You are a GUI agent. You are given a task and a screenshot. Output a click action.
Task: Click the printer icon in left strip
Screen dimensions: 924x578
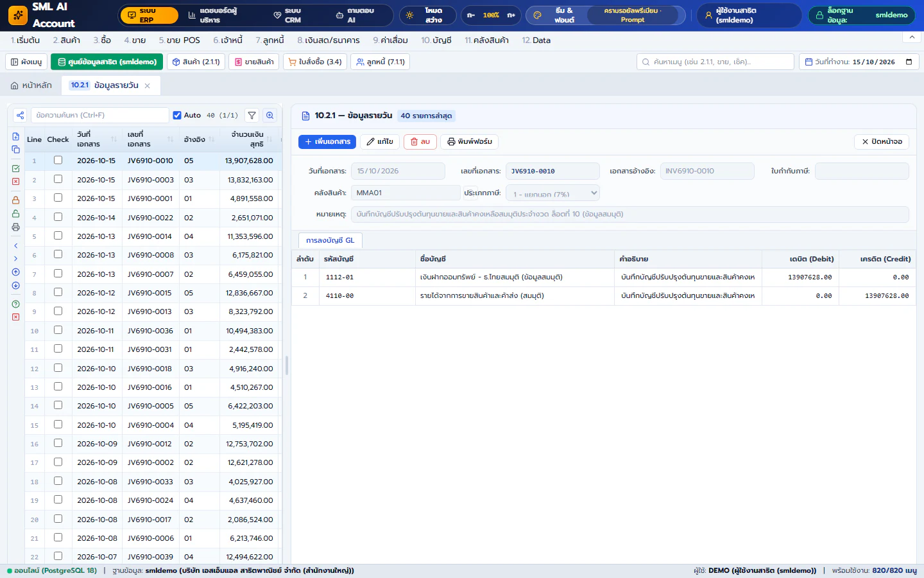[15, 227]
